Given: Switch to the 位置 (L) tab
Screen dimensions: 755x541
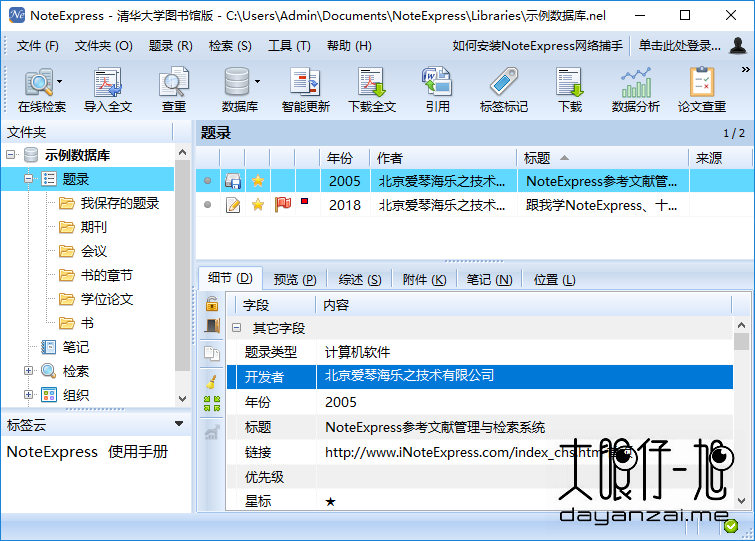Looking at the screenshot, I should point(554,280).
